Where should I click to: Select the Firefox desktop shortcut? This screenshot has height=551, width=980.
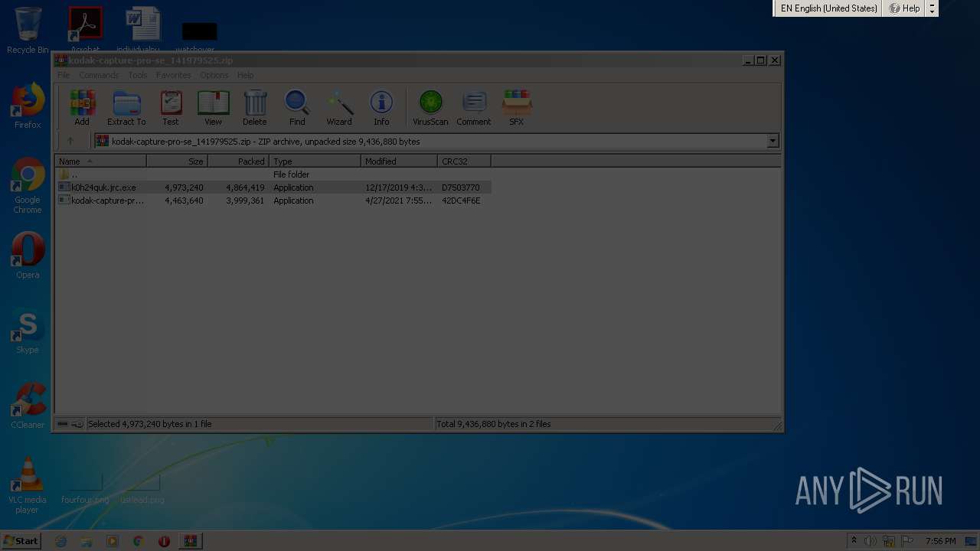[x=28, y=106]
